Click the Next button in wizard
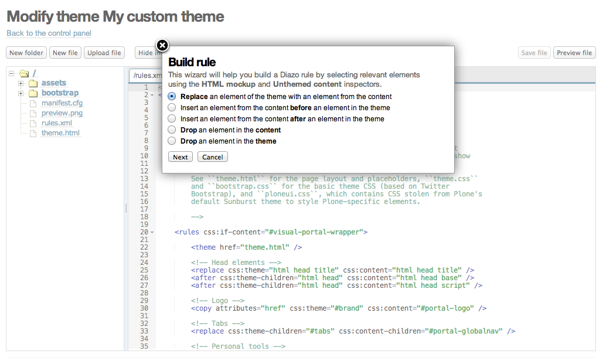Viewport: 613px width, 364px height. click(181, 157)
